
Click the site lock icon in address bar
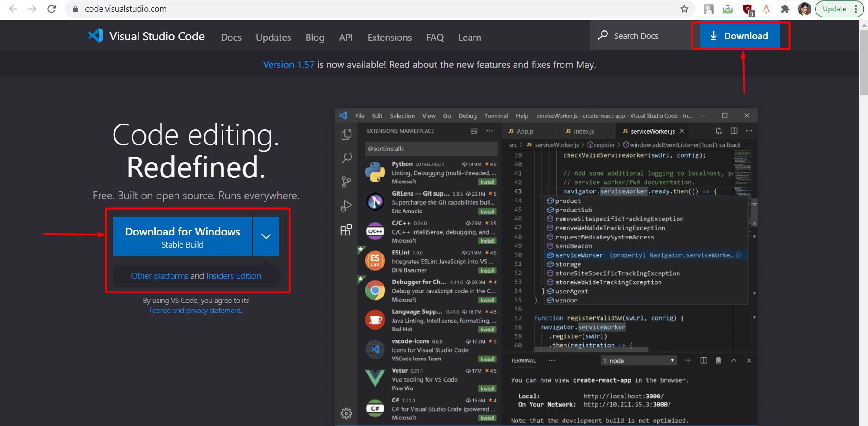(76, 9)
